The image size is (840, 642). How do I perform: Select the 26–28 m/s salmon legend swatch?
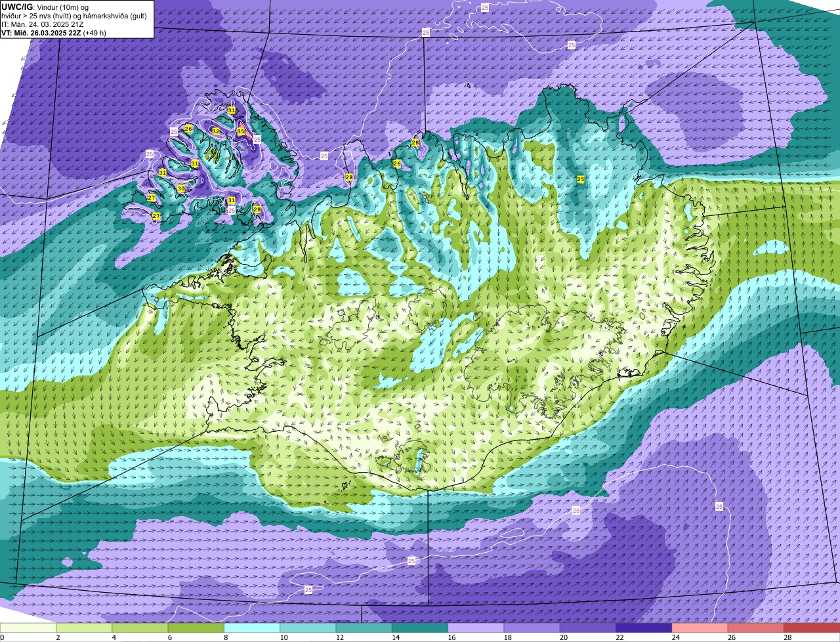point(756,628)
